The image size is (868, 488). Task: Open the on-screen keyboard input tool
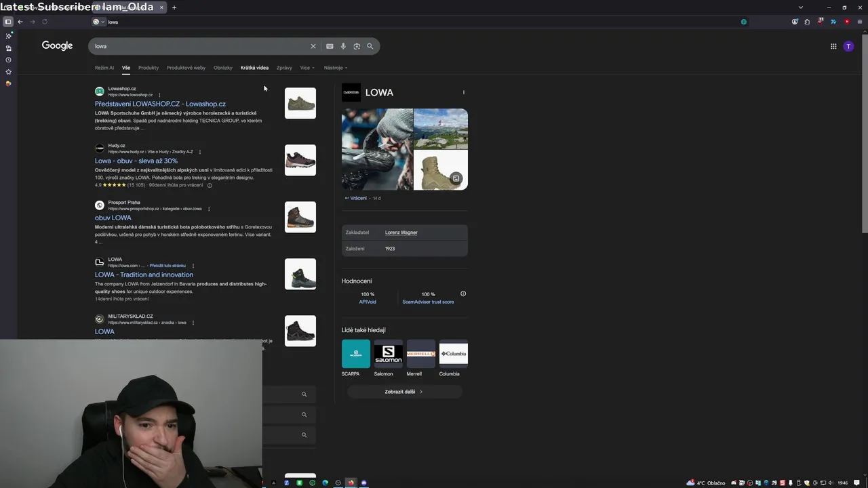click(x=330, y=46)
